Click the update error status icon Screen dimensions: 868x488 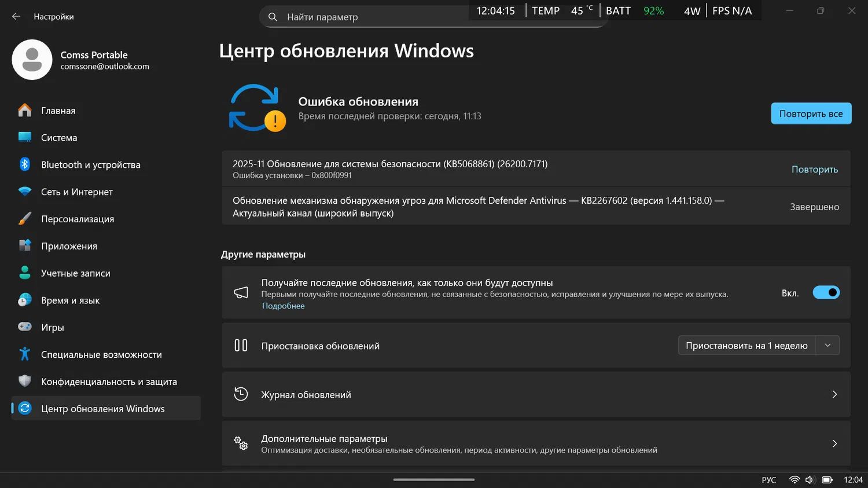(258, 108)
